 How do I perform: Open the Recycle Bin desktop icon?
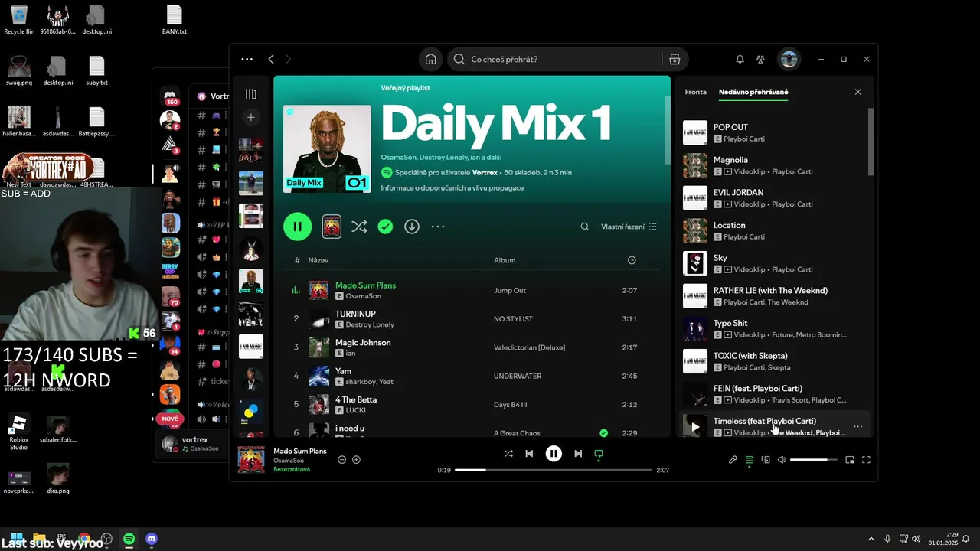point(19,20)
